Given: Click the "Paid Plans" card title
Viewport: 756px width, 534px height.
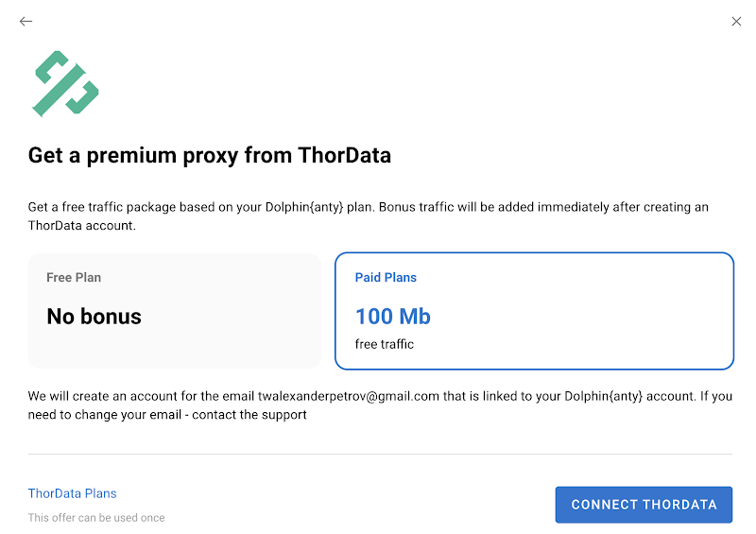Looking at the screenshot, I should point(386,278).
